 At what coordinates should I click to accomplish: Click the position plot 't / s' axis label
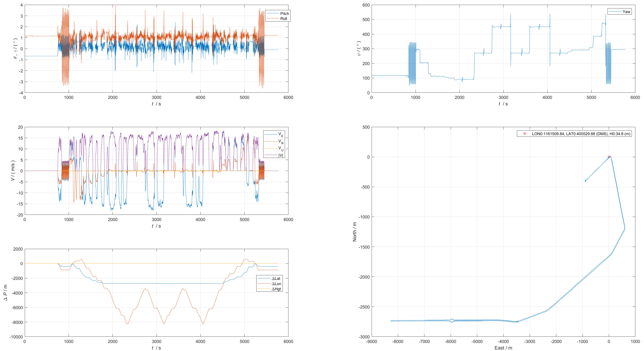coord(156,348)
